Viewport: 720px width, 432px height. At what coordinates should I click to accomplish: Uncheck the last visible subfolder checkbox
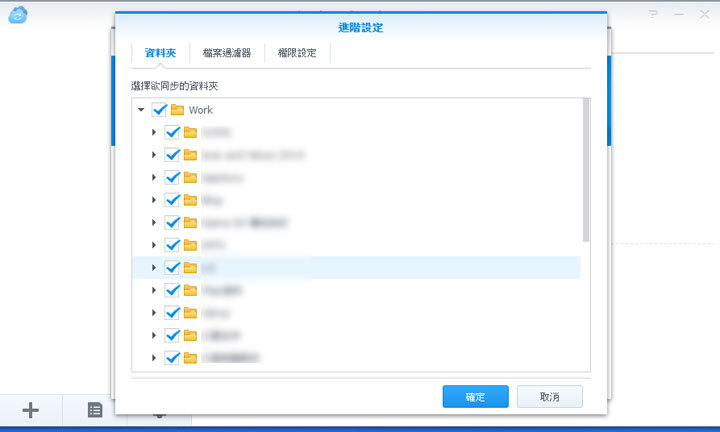tap(172, 358)
